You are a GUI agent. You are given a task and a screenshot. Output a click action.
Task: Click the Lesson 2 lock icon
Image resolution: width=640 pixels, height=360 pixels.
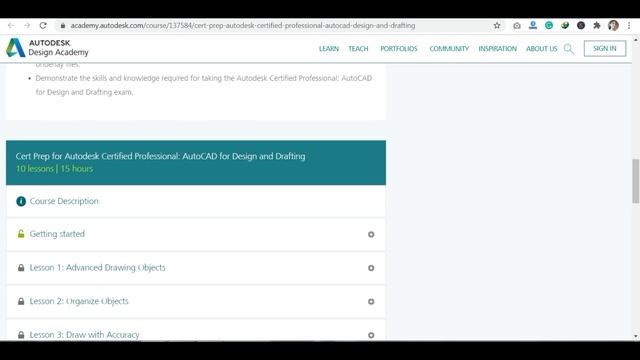(x=21, y=301)
